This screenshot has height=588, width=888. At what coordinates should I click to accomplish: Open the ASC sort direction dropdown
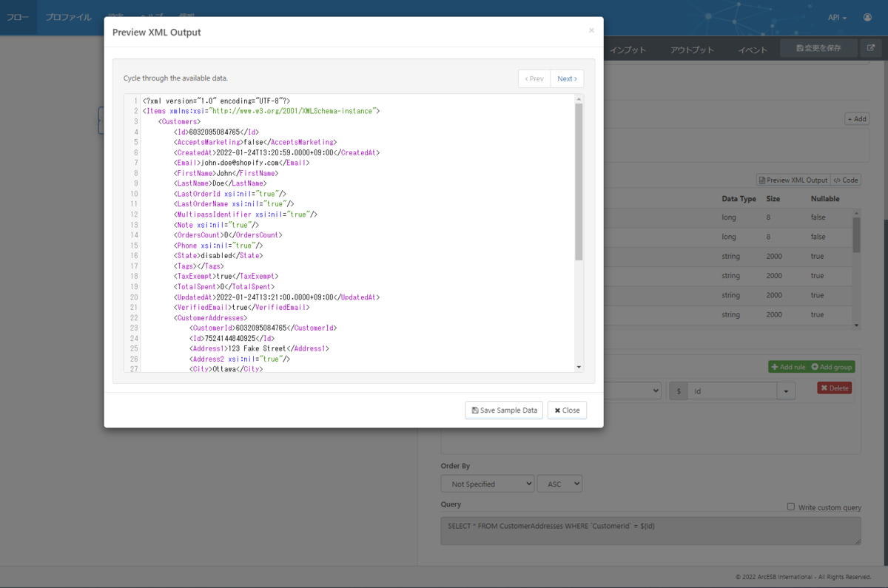coord(559,484)
